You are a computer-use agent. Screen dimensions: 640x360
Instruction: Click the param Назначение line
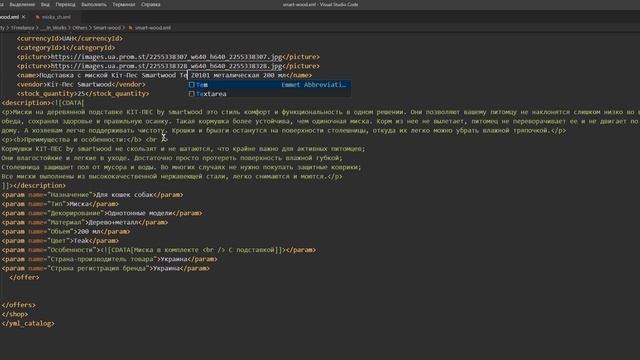click(x=93, y=195)
